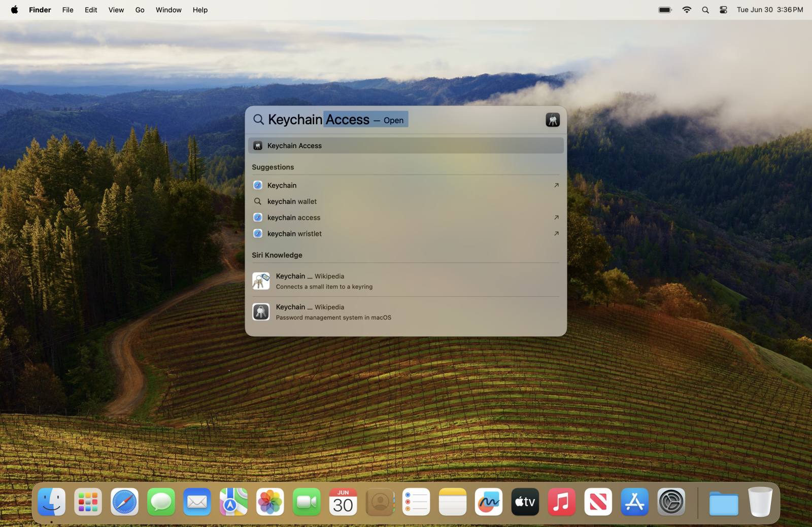Open Apple TV from the Dock
Image resolution: width=812 pixels, height=527 pixels.
pos(525,502)
